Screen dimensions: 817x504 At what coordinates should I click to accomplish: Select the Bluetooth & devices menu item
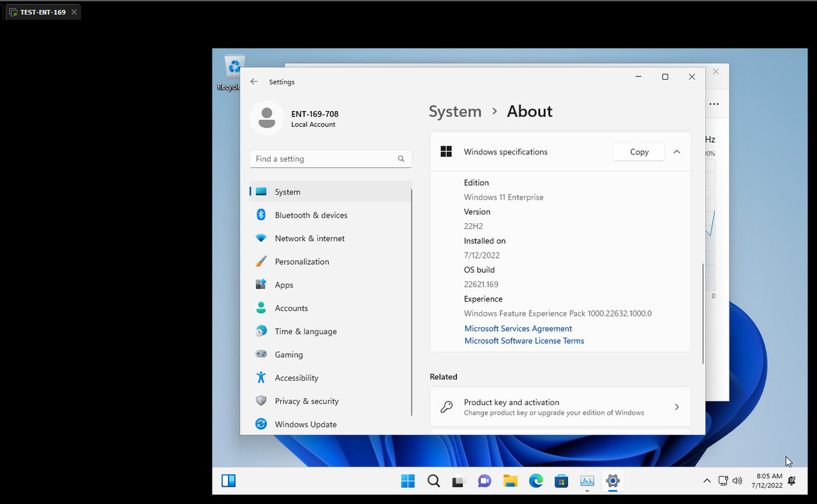click(x=331, y=215)
